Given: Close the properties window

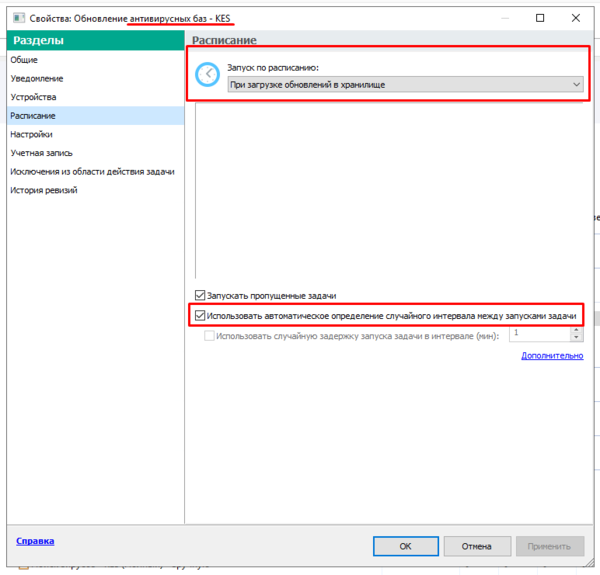Looking at the screenshot, I should (x=576, y=18).
